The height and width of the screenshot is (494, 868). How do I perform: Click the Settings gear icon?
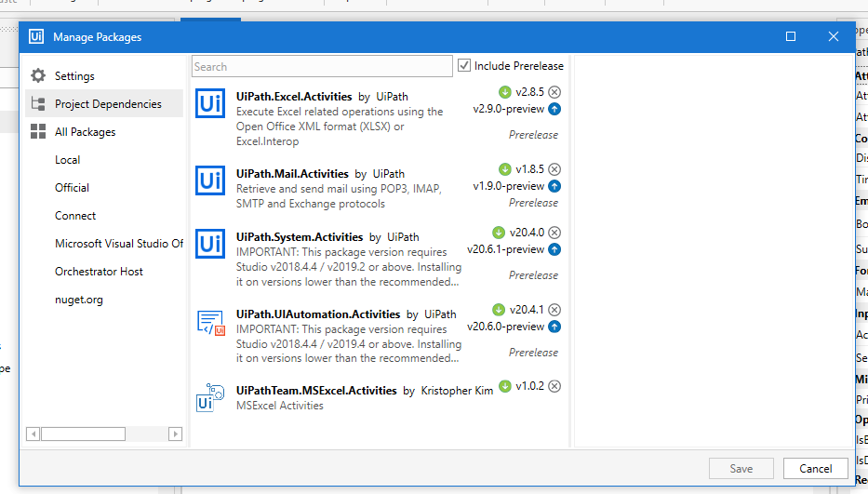coord(37,75)
